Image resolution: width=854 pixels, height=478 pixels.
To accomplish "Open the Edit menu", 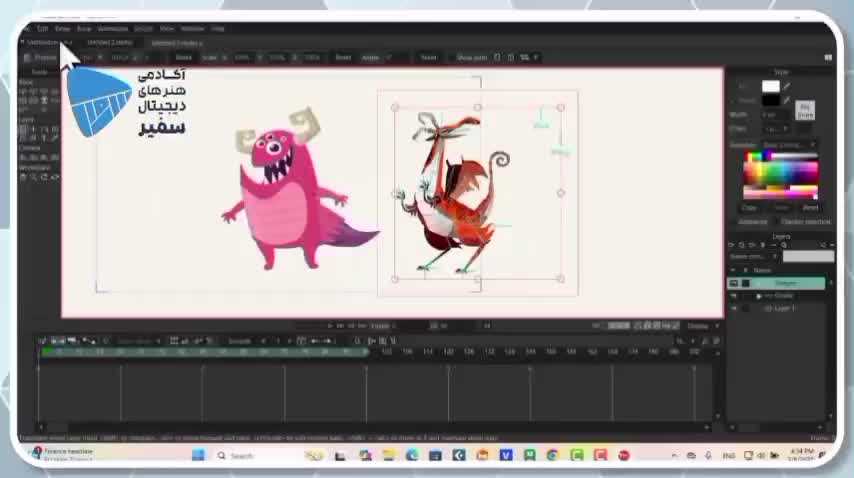I will 42,29.
